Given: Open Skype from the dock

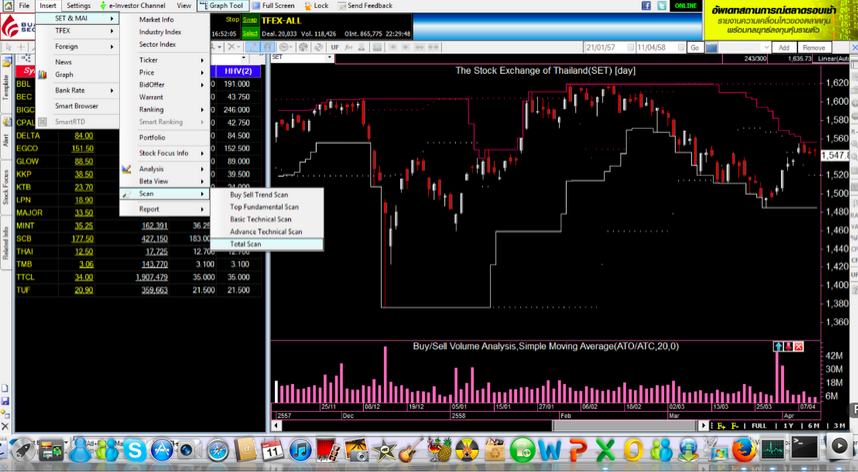Looking at the screenshot, I should tap(135, 450).
